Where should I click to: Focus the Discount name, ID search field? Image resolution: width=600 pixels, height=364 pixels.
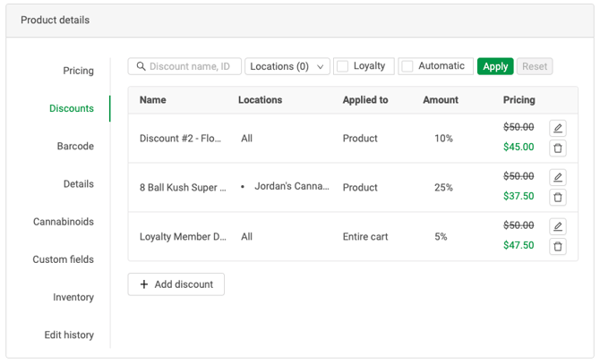(x=193, y=66)
